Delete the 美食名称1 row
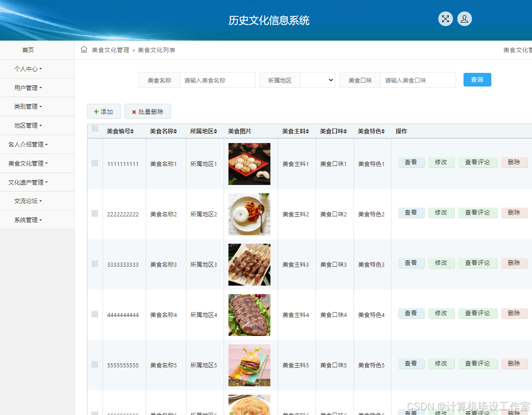The width and height of the screenshot is (532, 415). [514, 162]
